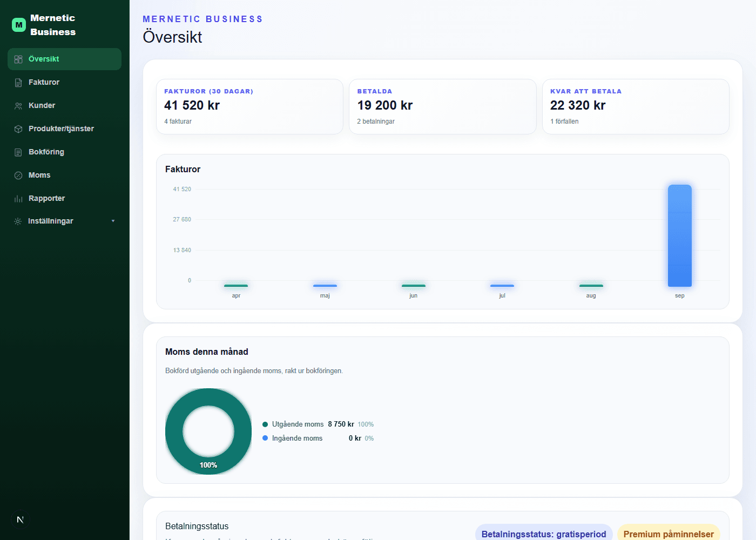Click the "2 betalningar" text
The width and height of the screenshot is (756, 540).
click(x=376, y=122)
